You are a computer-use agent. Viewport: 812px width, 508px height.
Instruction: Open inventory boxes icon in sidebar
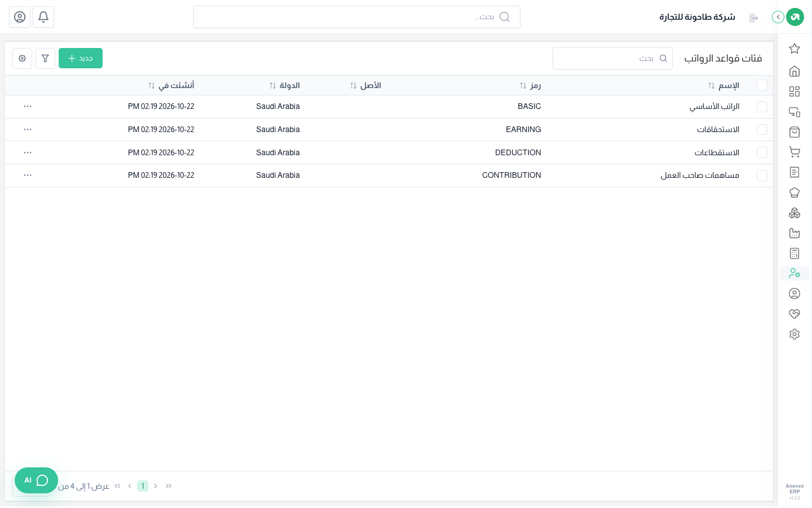(795, 213)
